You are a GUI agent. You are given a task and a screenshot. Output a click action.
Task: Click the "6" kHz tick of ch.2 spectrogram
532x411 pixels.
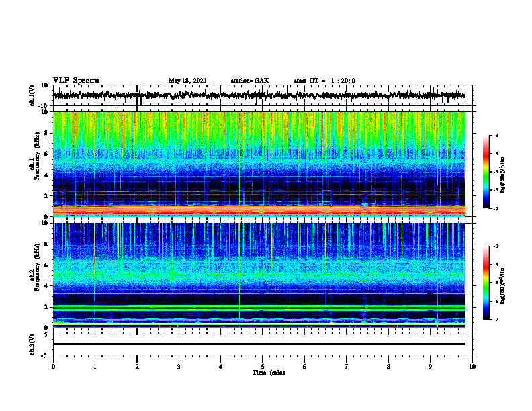[x=46, y=265]
